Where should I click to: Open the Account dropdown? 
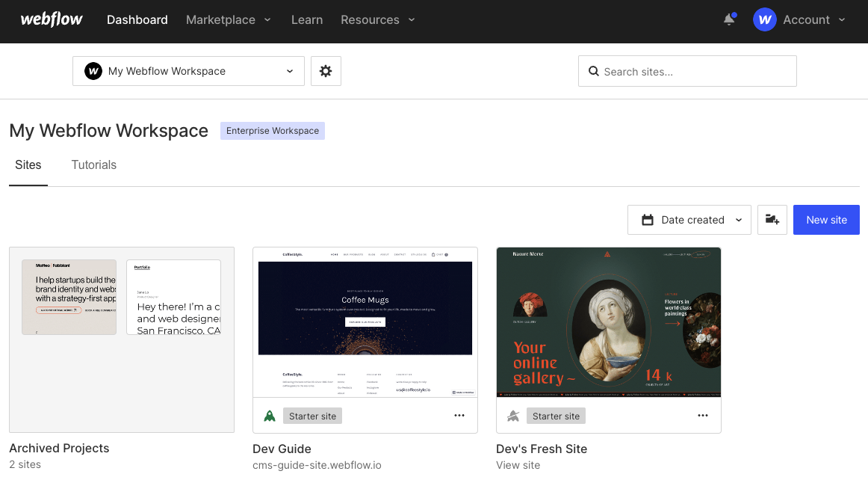click(813, 19)
